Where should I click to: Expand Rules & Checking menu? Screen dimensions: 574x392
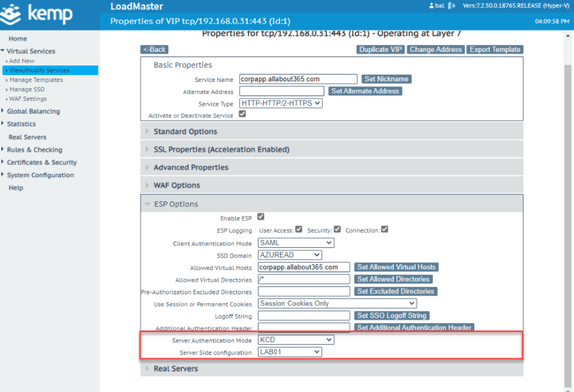click(x=34, y=150)
